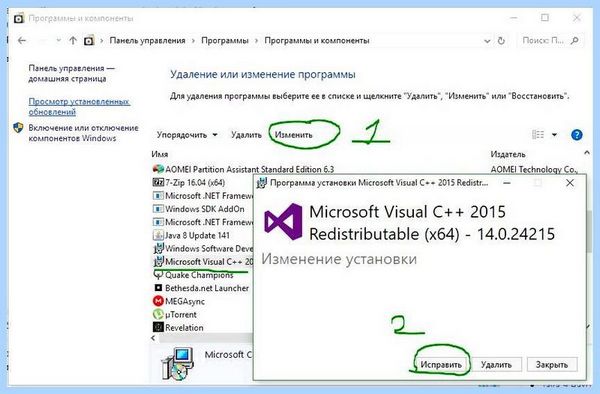
Task: Click the Programs and Features window title icon
Action: [x=18, y=18]
